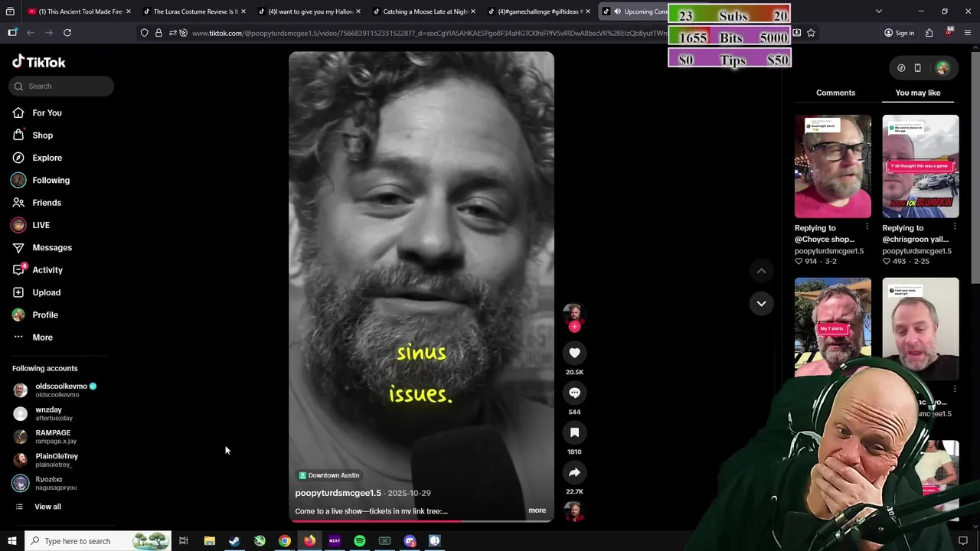Switch to 'Catching a Moose Late at Night' tab
The width and height of the screenshot is (980, 551).
point(424,11)
